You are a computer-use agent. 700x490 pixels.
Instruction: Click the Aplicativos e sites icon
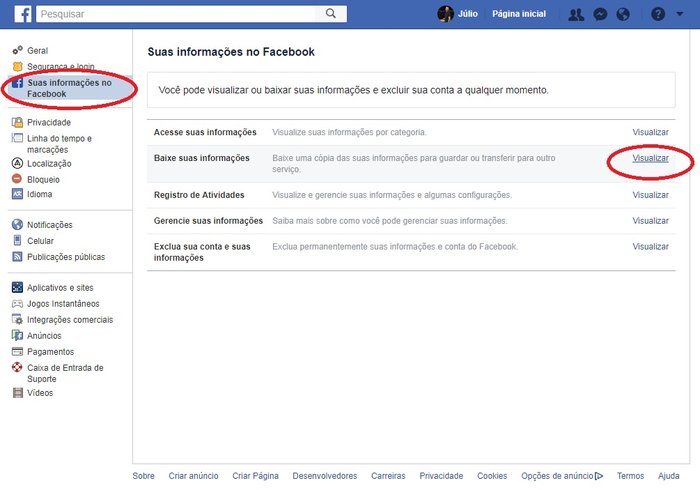coord(17,287)
